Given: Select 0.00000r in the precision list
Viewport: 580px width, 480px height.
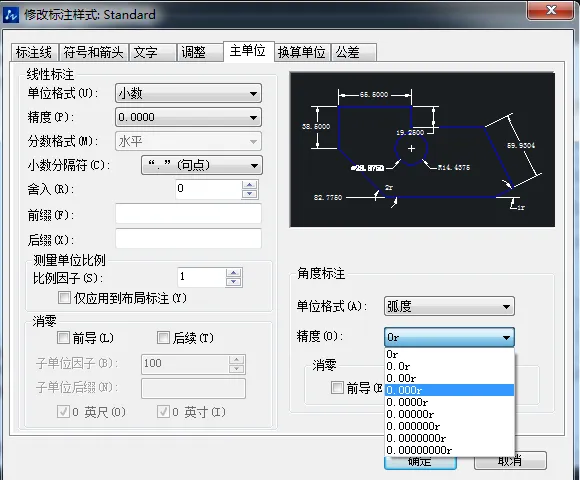Looking at the screenshot, I should tap(449, 414).
